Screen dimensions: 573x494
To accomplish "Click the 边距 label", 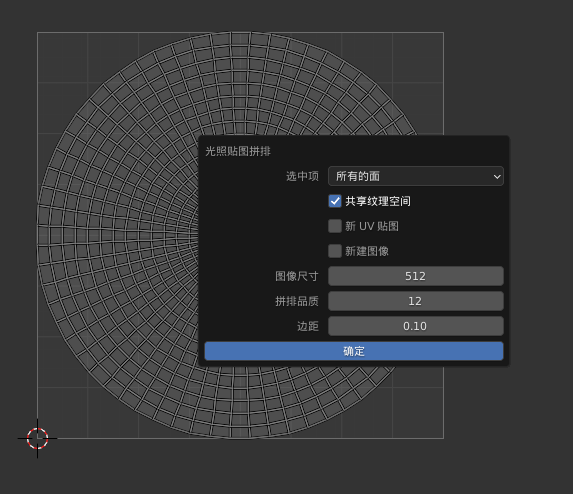I will tap(308, 326).
